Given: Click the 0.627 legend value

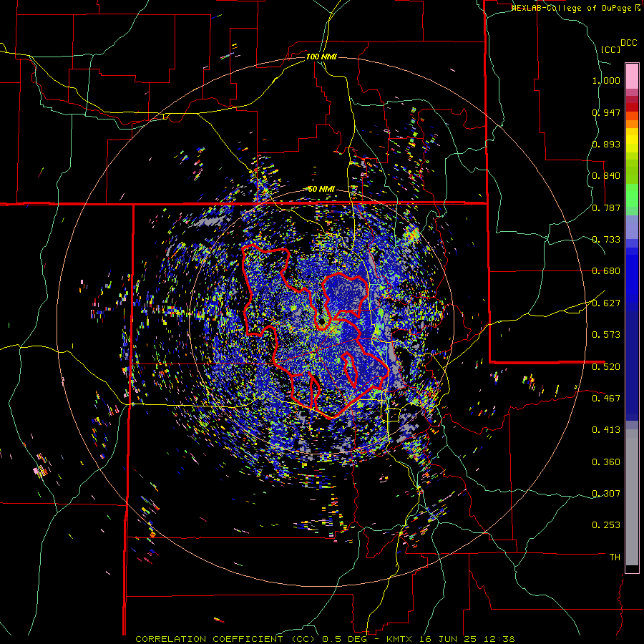Looking at the screenshot, I should coord(606,303).
